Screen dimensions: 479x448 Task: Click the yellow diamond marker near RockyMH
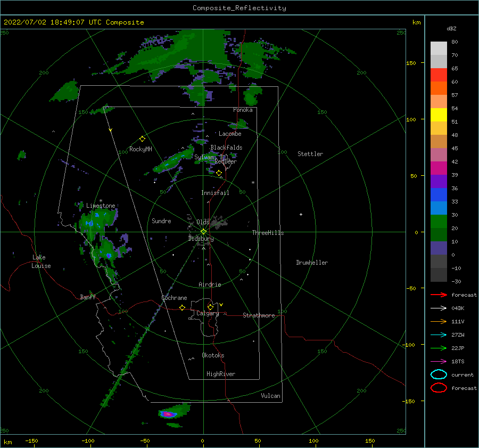pyautogui.click(x=142, y=139)
